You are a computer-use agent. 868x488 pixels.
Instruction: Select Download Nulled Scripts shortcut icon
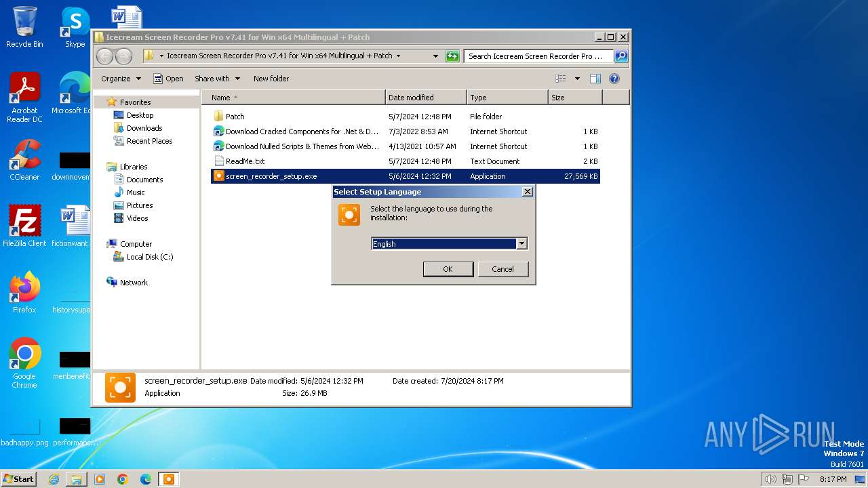point(218,146)
